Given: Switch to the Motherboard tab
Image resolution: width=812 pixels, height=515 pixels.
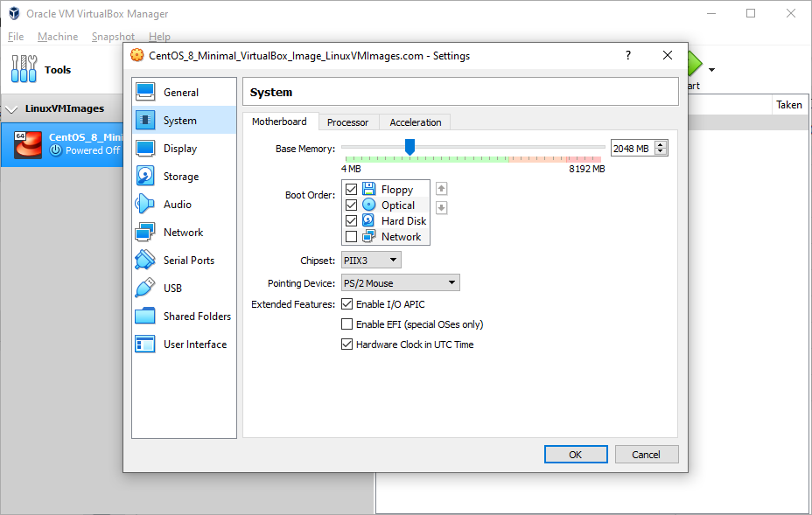Looking at the screenshot, I should [279, 122].
